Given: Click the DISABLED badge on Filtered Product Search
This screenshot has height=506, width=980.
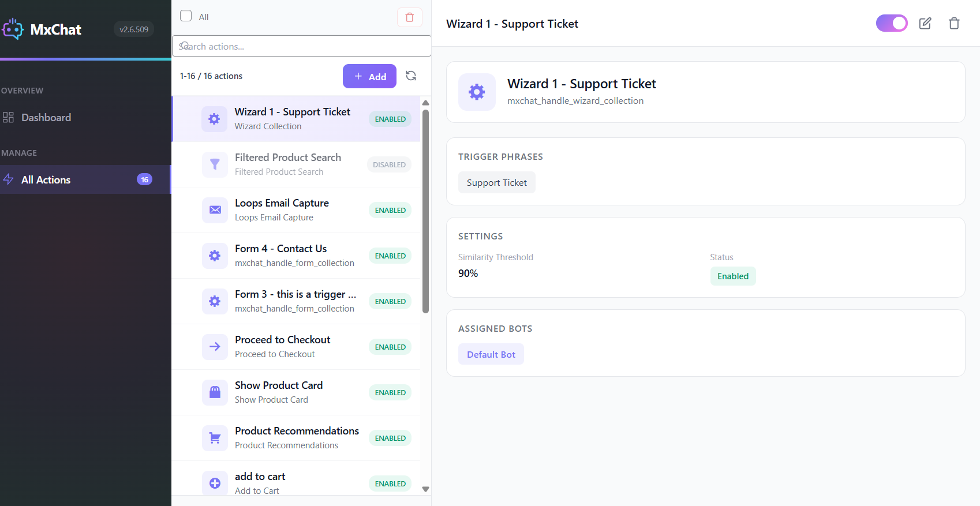Looking at the screenshot, I should tap(389, 164).
